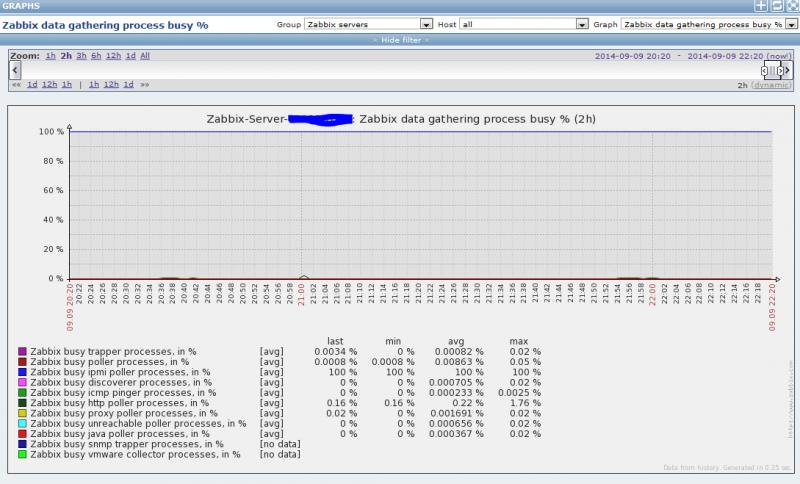Viewport: 800px width, 484px height.
Task: Click 'Zabbix busy snmp trapper processes, in %' legend text
Action: [x=127, y=444]
